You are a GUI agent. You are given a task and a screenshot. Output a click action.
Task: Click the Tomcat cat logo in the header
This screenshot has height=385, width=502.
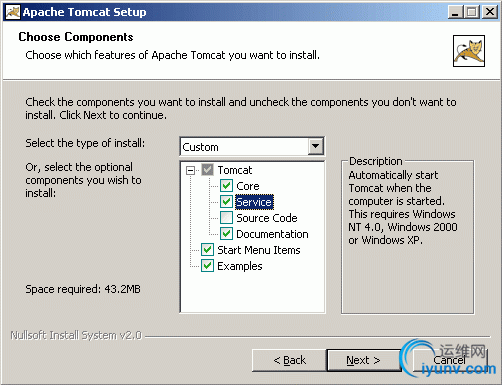(x=469, y=51)
